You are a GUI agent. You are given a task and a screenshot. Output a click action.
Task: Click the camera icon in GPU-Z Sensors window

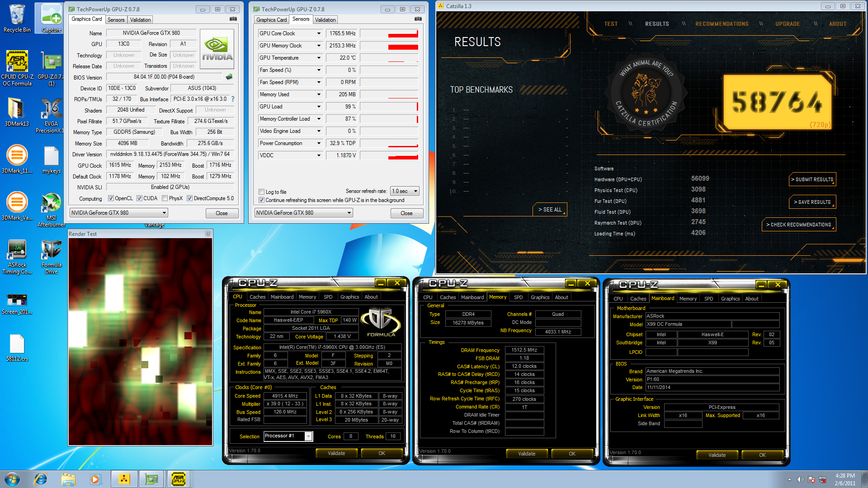coord(418,19)
